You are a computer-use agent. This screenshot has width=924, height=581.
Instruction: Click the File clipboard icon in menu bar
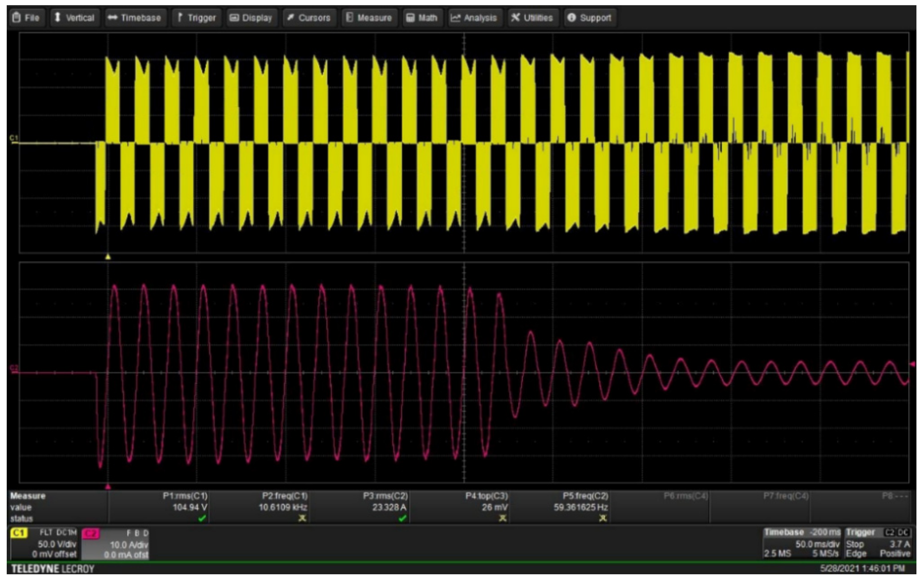pos(16,17)
